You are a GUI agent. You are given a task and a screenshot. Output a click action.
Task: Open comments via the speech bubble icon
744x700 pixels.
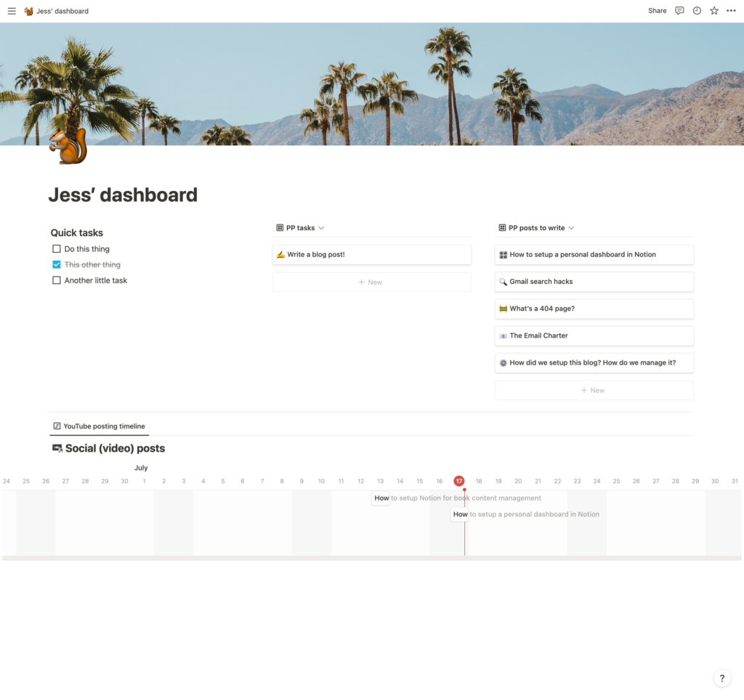(679, 11)
